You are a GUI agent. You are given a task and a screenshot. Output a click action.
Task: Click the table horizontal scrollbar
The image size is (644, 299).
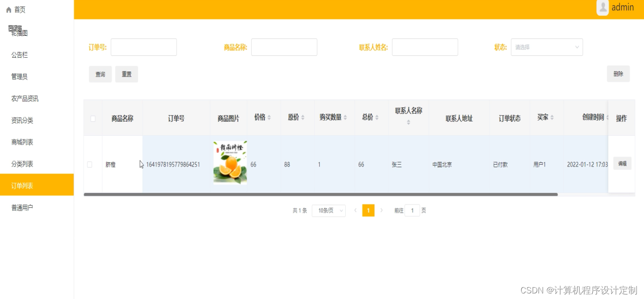pos(321,194)
